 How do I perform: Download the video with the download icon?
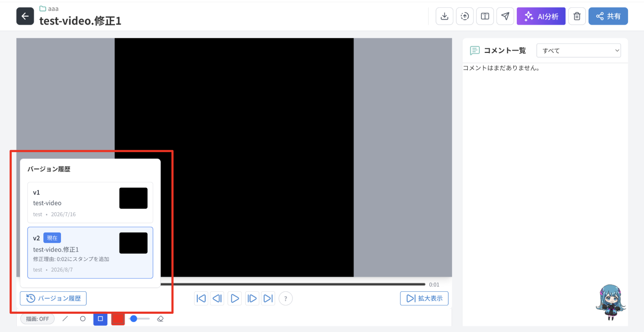pos(444,16)
